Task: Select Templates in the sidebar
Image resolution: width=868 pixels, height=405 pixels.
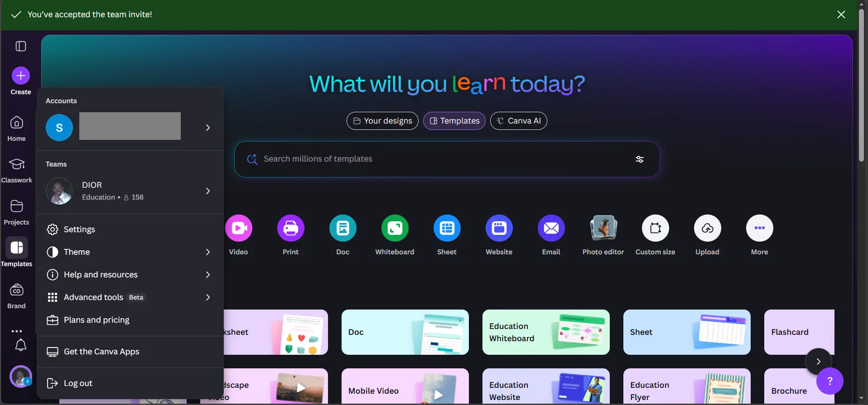Action: coord(17,253)
